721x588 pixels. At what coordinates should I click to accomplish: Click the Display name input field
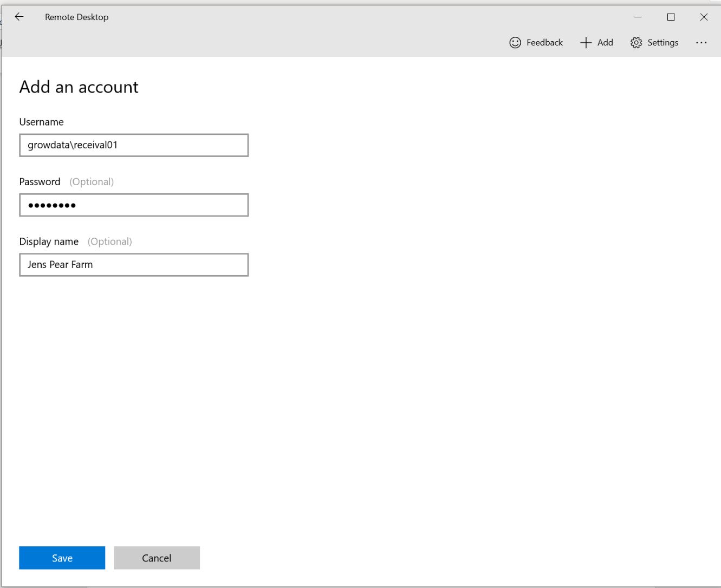pyautogui.click(x=134, y=265)
